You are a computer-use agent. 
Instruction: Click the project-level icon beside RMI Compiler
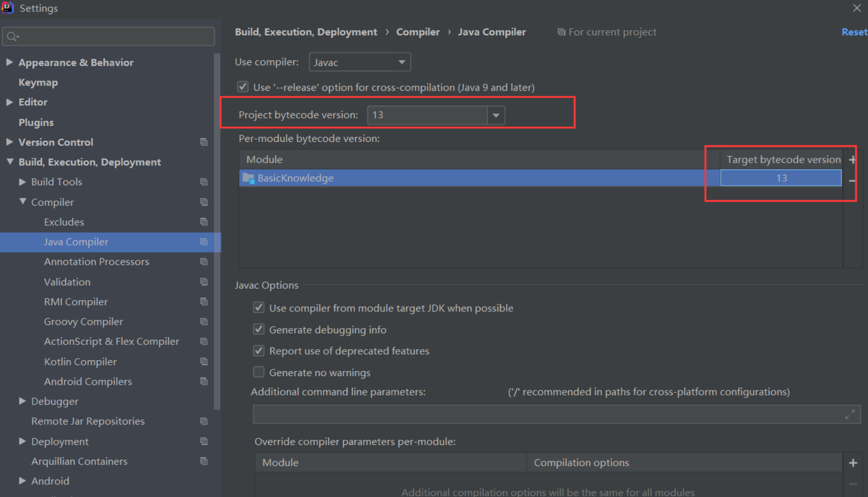pyautogui.click(x=204, y=302)
